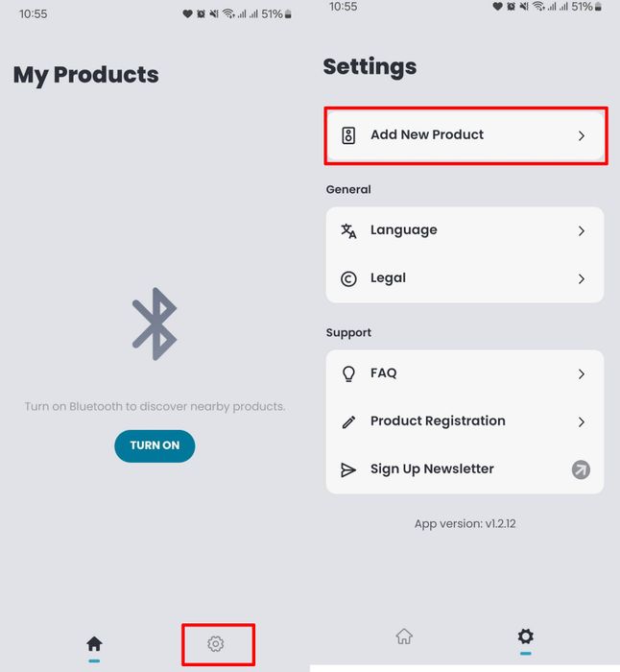
Task: Tap the speaker icon beside Add New Product
Action: [x=348, y=135]
